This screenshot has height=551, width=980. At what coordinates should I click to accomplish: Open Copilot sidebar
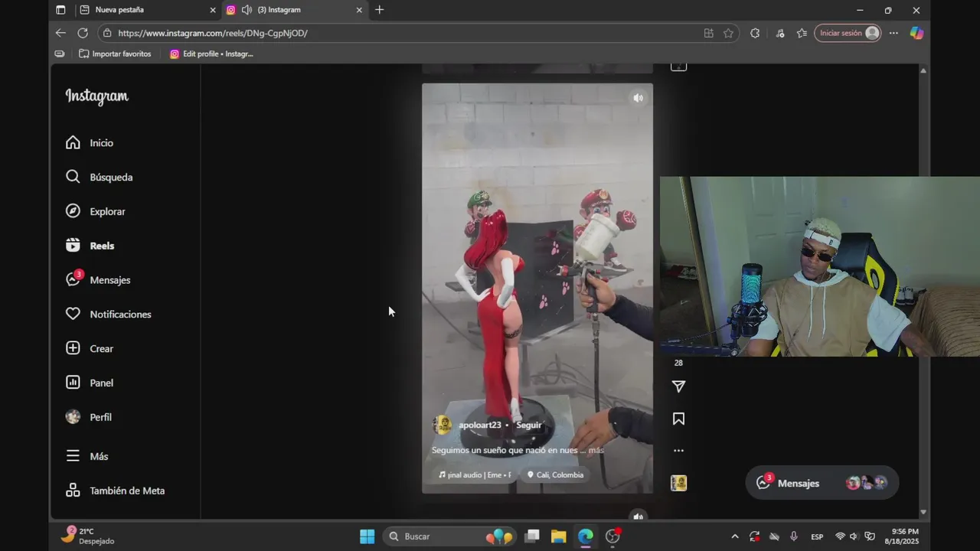(x=916, y=33)
